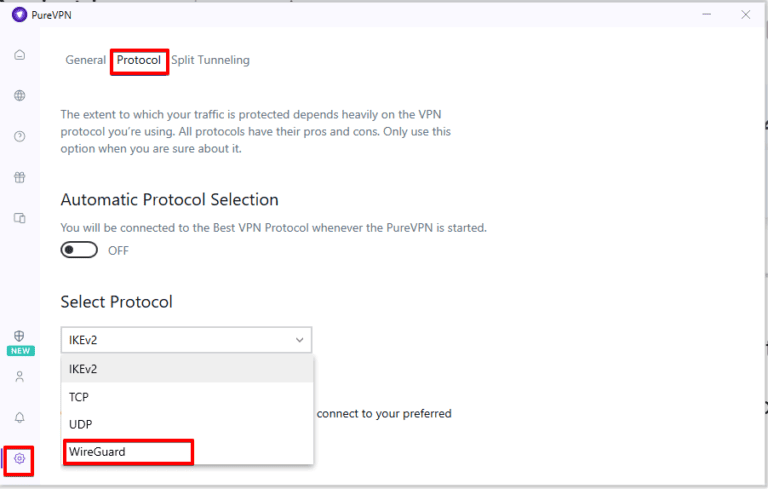
Task: Click the PureVPN logo in title bar
Action: (19, 14)
